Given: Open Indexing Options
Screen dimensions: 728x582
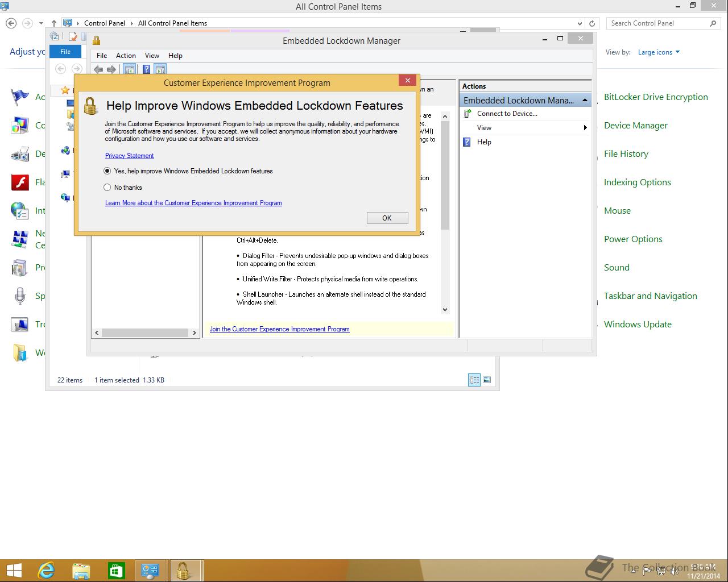Looking at the screenshot, I should pos(638,182).
